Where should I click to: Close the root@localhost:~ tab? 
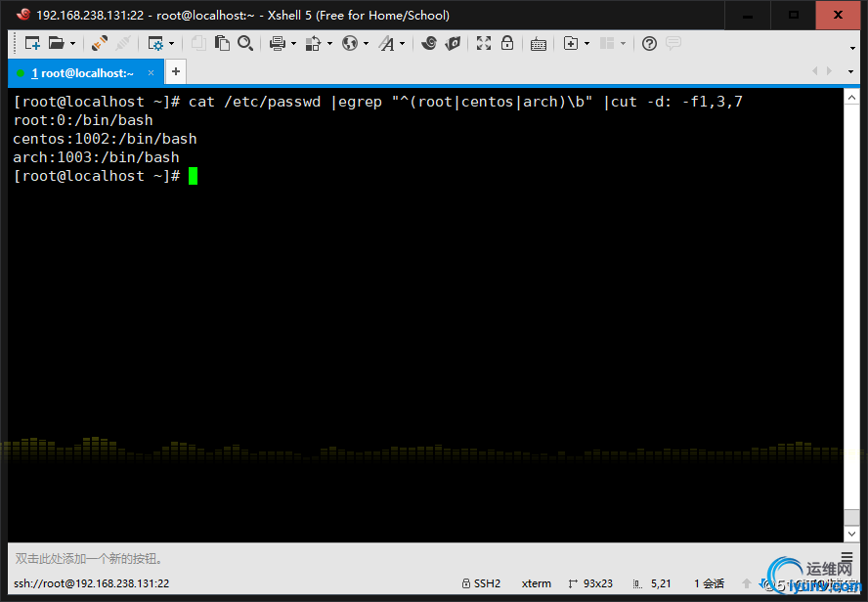[x=152, y=73]
